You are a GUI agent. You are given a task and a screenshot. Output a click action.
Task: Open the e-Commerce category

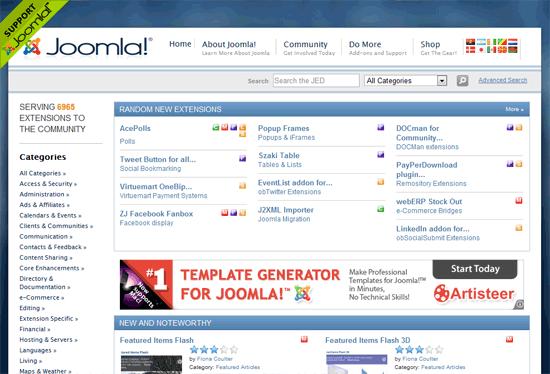42,298
